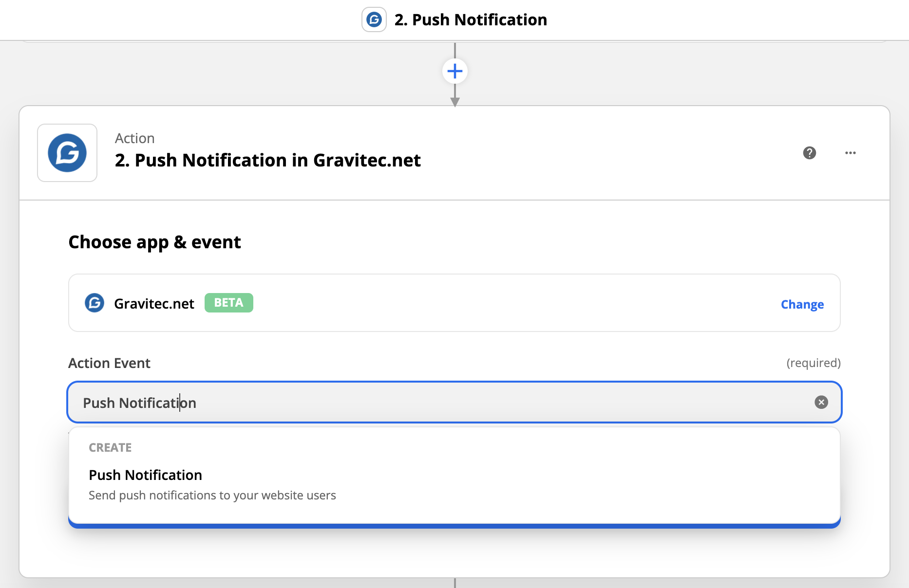Click the 'Action' label above step title
Screen dimensions: 909x588
(x=135, y=138)
